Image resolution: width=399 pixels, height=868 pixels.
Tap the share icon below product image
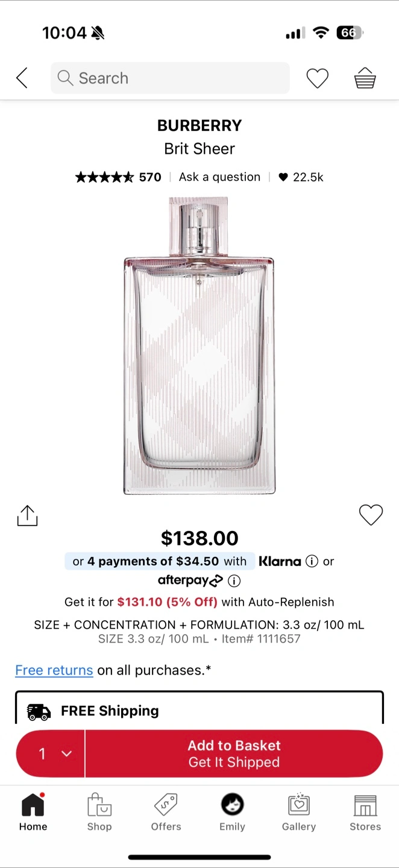point(27,515)
